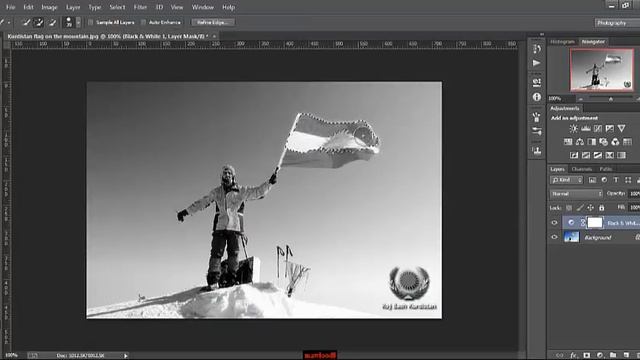Add a layer mask from panel bottom

[x=587, y=356]
